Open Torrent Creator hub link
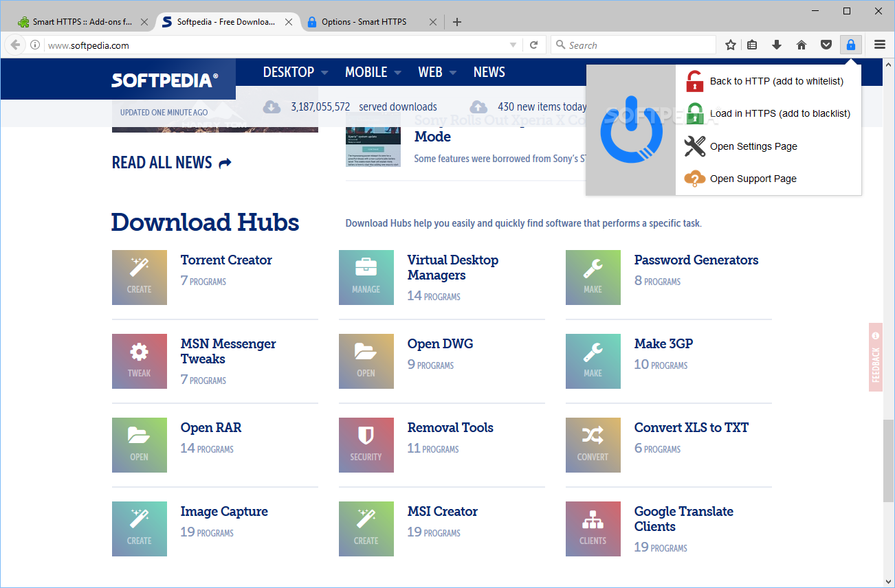 click(226, 260)
